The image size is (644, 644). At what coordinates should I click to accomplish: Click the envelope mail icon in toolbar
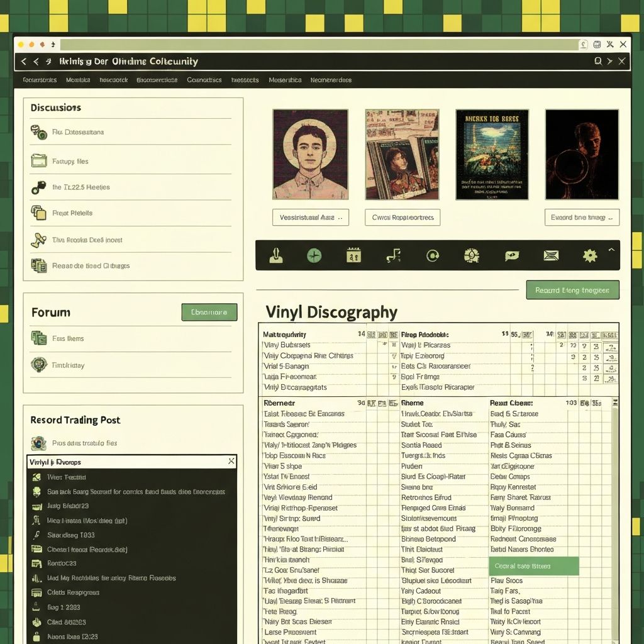tap(551, 255)
